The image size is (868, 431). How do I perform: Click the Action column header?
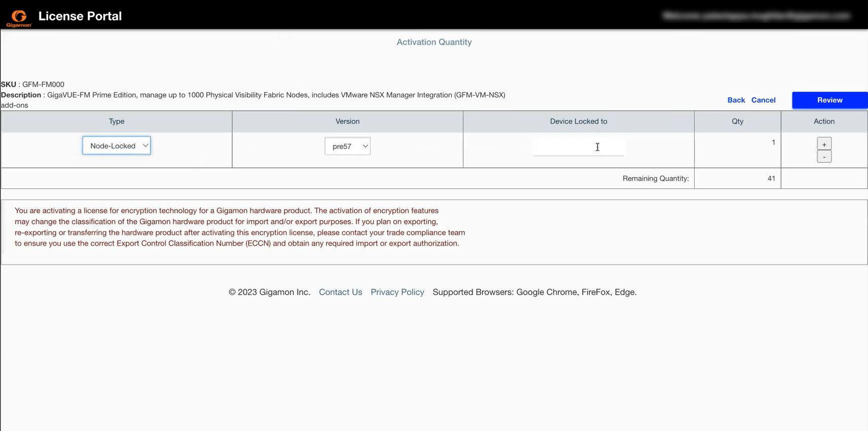[824, 122]
